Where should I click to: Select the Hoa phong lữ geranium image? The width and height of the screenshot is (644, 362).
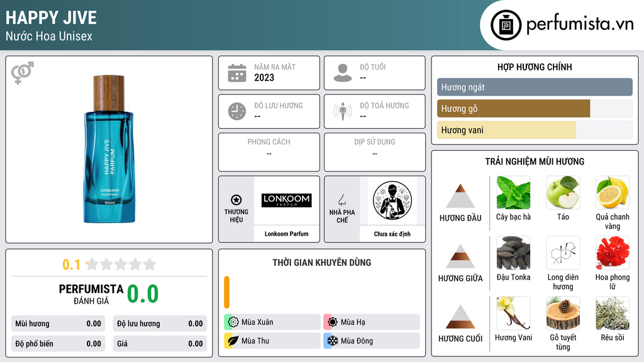[613, 253]
